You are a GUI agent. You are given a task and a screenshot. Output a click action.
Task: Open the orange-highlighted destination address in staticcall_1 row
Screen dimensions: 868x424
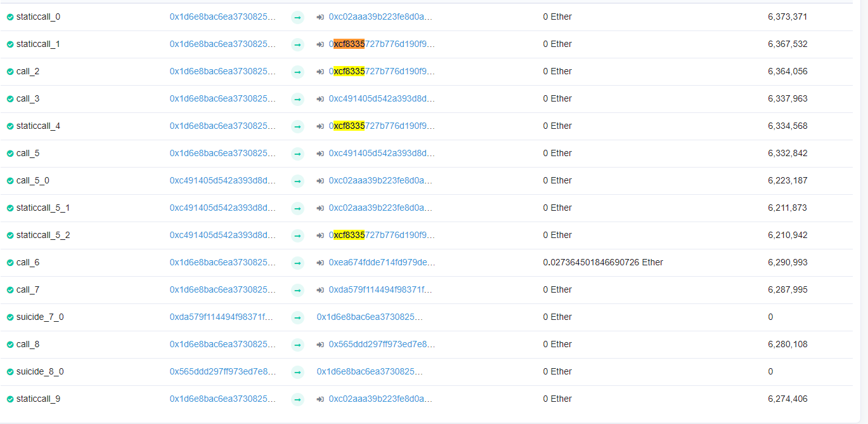click(382, 44)
